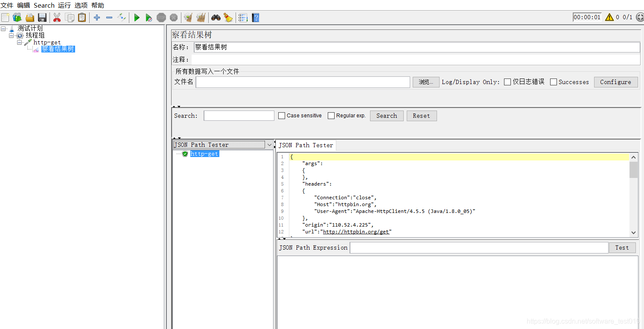This screenshot has height=329, width=644.
Task: Click the "Host":"httpbin.org" JSON line
Action: pyautogui.click(x=345, y=204)
